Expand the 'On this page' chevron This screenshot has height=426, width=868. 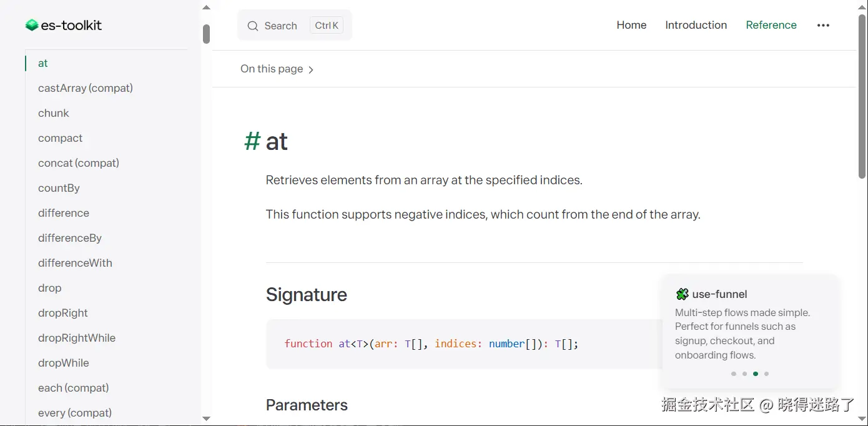point(311,69)
